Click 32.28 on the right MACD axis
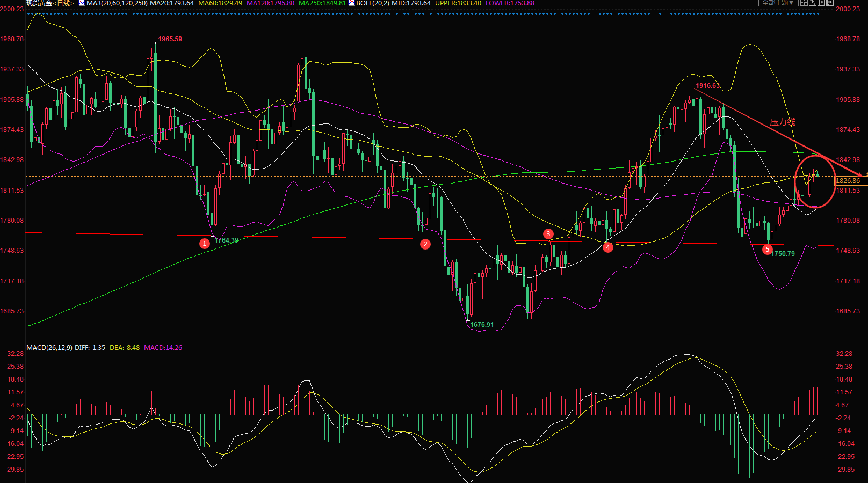Screen dimensions: 868x483 click(x=844, y=354)
